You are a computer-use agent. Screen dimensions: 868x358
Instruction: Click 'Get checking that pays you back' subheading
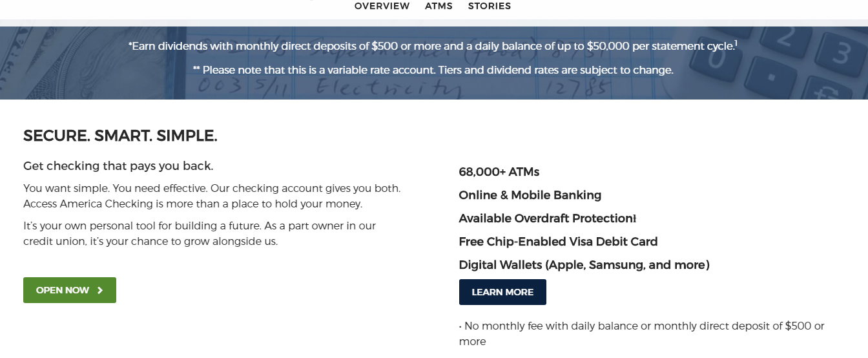tap(118, 166)
